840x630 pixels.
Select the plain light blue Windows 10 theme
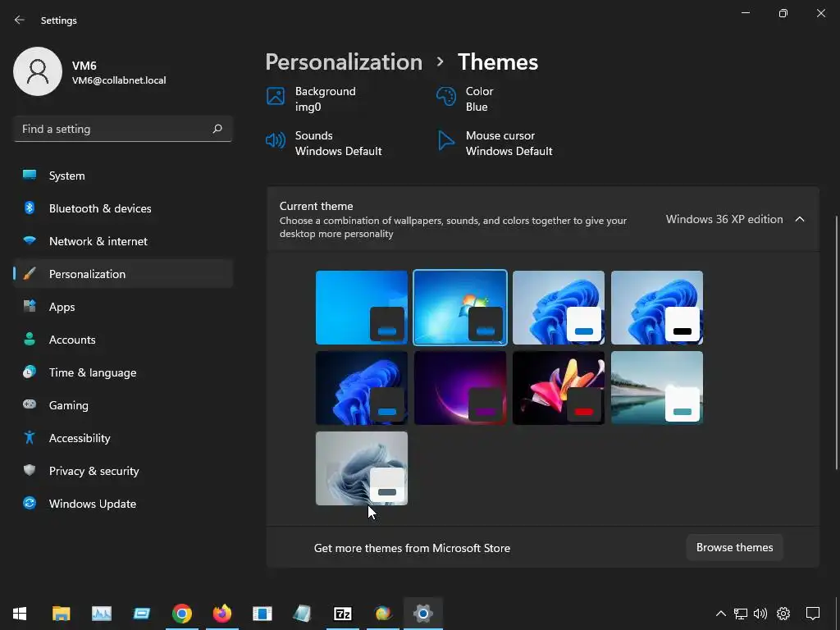362,308
